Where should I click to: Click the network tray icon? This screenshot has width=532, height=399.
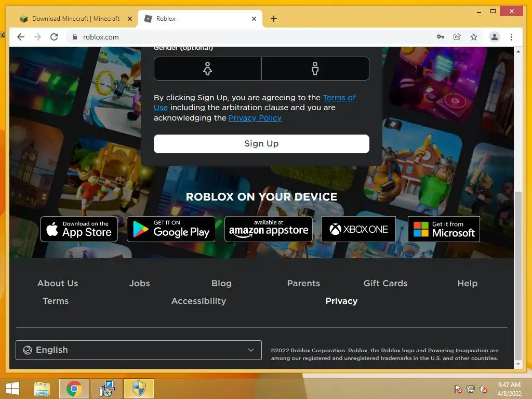click(x=471, y=389)
